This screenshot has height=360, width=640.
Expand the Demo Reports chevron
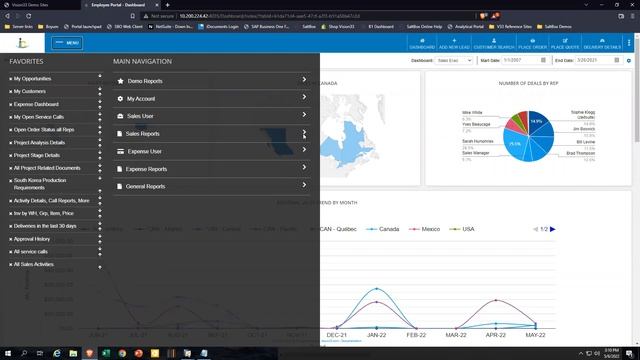304,79
